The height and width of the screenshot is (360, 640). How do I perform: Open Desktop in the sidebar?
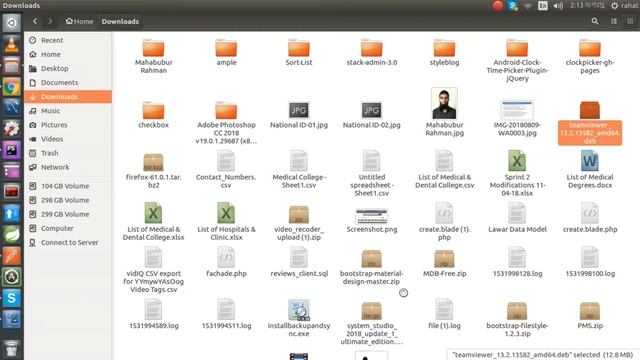click(68, 69)
